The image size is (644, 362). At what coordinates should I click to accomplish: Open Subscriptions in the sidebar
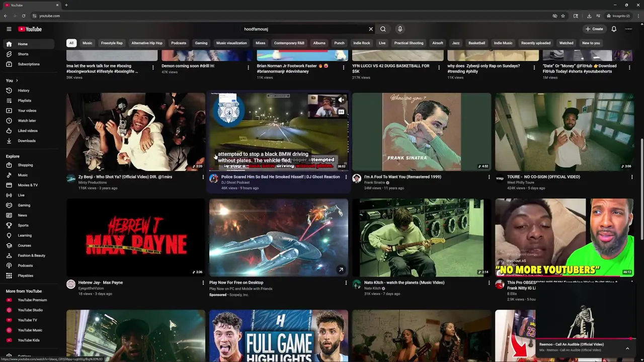click(x=29, y=64)
